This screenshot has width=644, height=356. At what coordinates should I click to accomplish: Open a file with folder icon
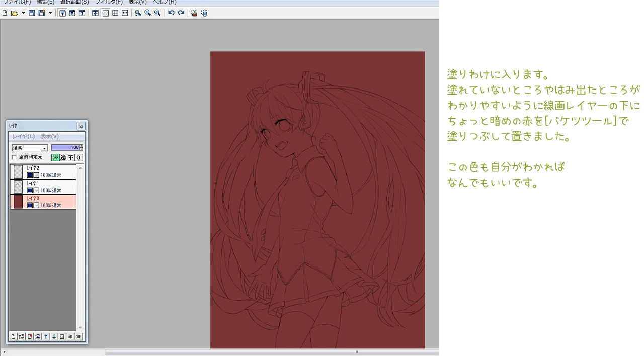coord(15,13)
